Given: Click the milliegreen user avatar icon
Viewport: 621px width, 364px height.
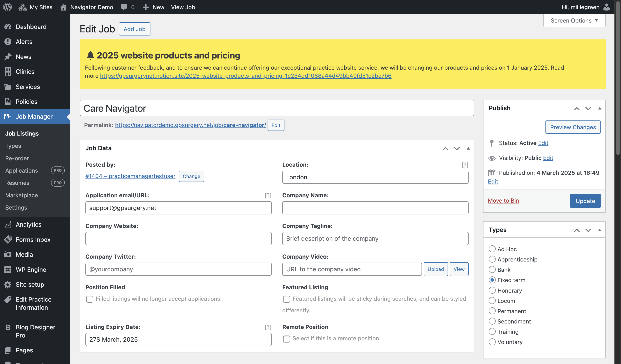Looking at the screenshot, I should 607,7.
